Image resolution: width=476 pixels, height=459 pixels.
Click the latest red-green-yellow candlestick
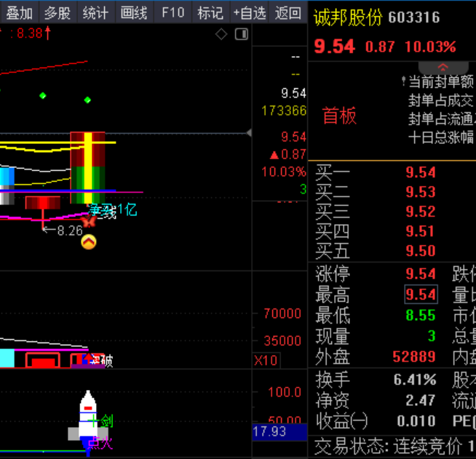pyautogui.click(x=88, y=168)
